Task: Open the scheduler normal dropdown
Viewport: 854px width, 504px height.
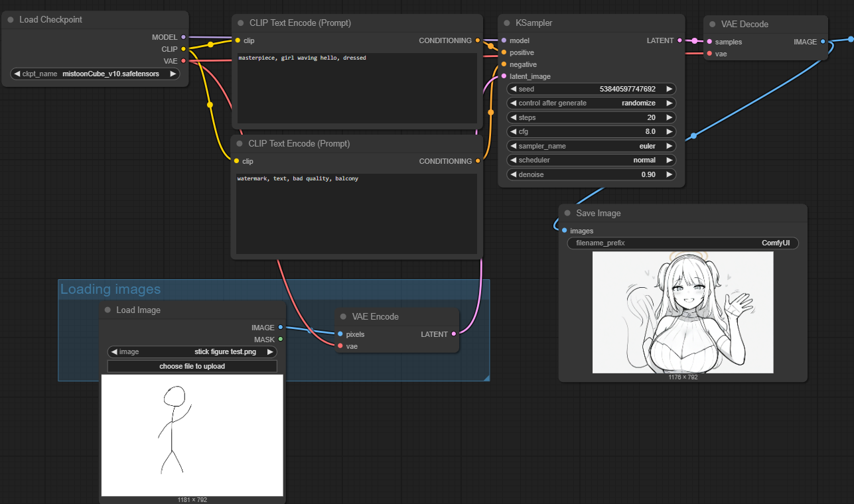Action: pos(592,160)
